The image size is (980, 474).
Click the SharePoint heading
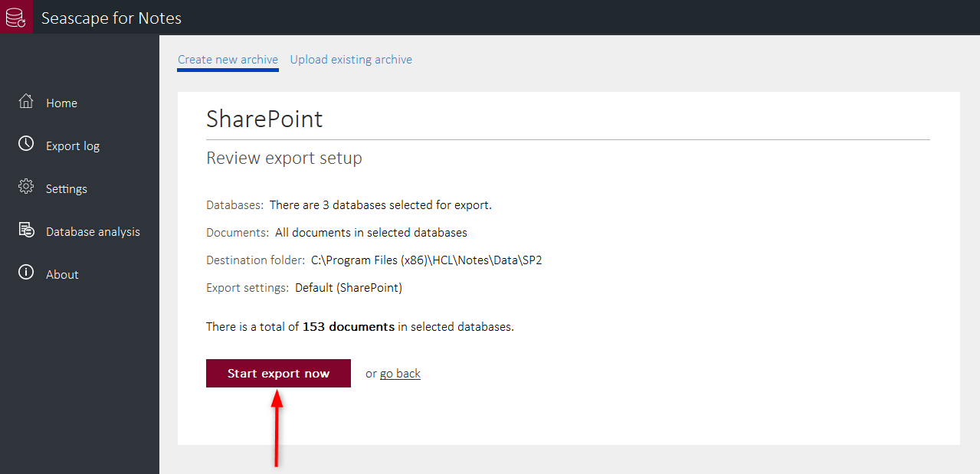coord(264,119)
